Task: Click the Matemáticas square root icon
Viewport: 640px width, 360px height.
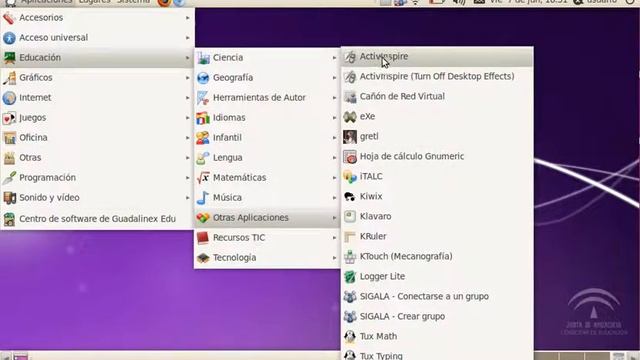Action: [x=203, y=178]
